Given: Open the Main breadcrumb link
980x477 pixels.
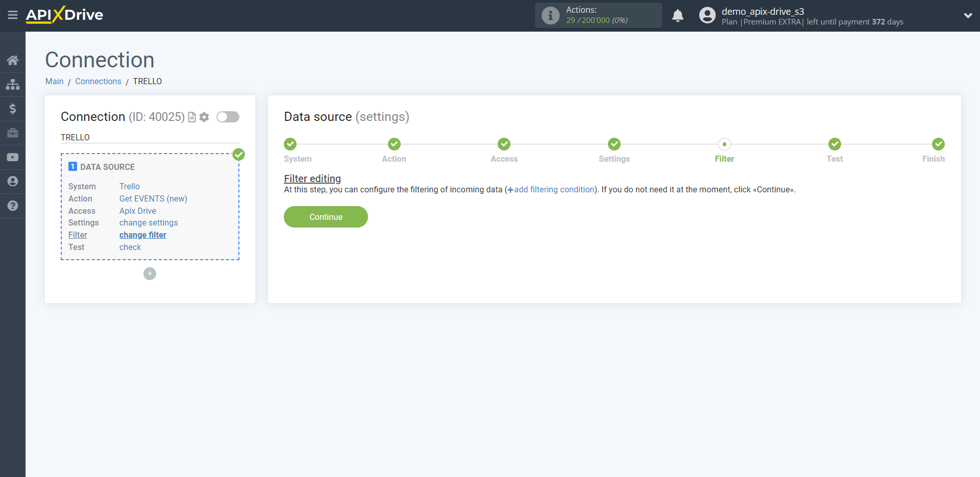Looking at the screenshot, I should (55, 82).
